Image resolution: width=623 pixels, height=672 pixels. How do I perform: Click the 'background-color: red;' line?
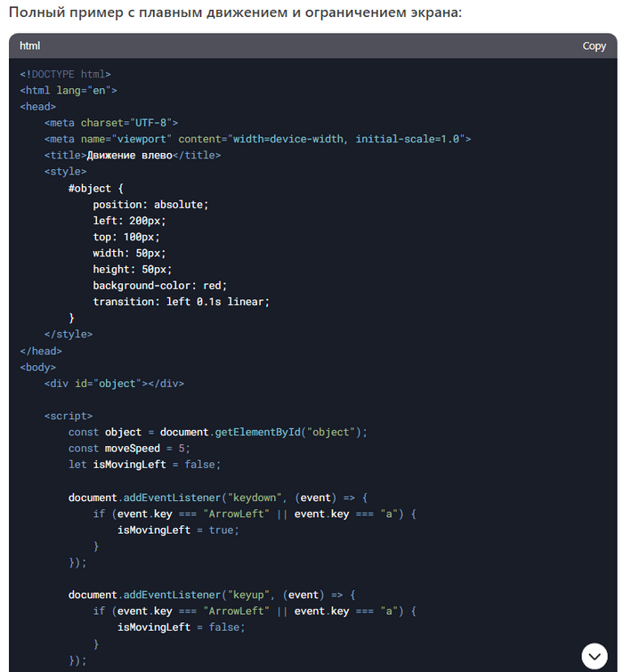[160, 286]
